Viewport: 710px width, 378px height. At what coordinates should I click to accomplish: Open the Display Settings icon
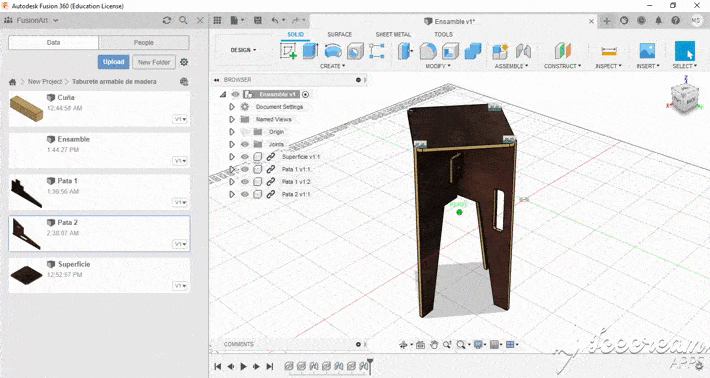[x=478, y=345]
